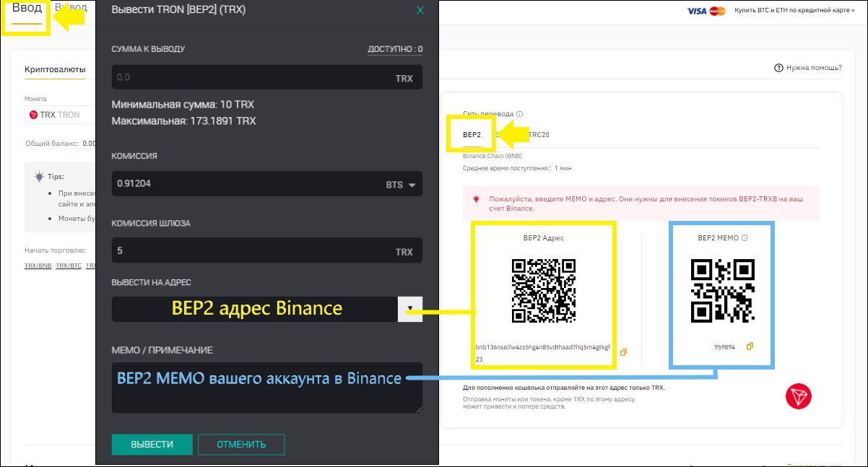Click the Для пополнения кошелька warning text
Image resolution: width=868 pixels, height=467 pixels.
coord(563,388)
